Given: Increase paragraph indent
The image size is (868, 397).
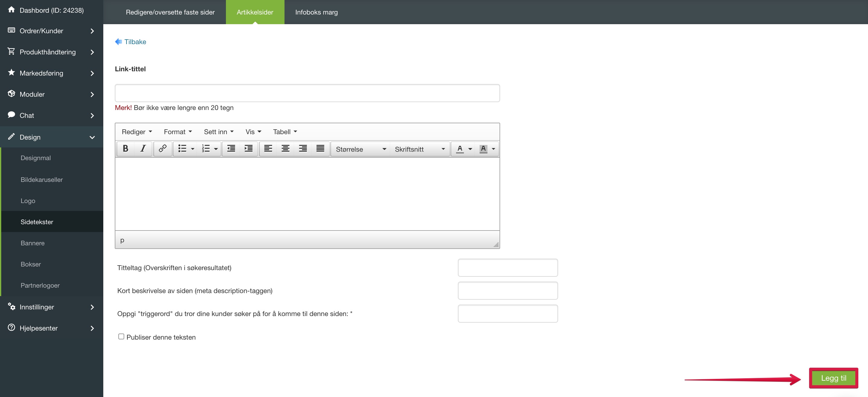Looking at the screenshot, I should (x=248, y=149).
